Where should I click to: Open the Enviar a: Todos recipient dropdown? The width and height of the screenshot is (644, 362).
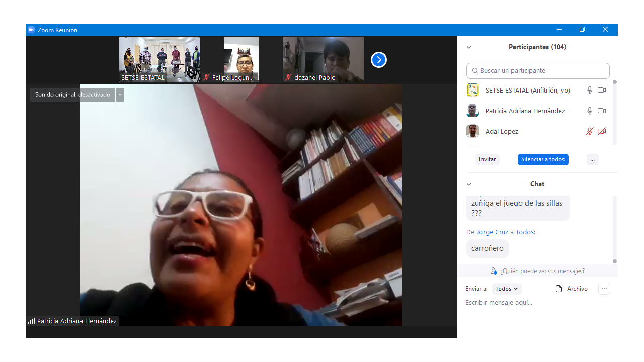507,289
